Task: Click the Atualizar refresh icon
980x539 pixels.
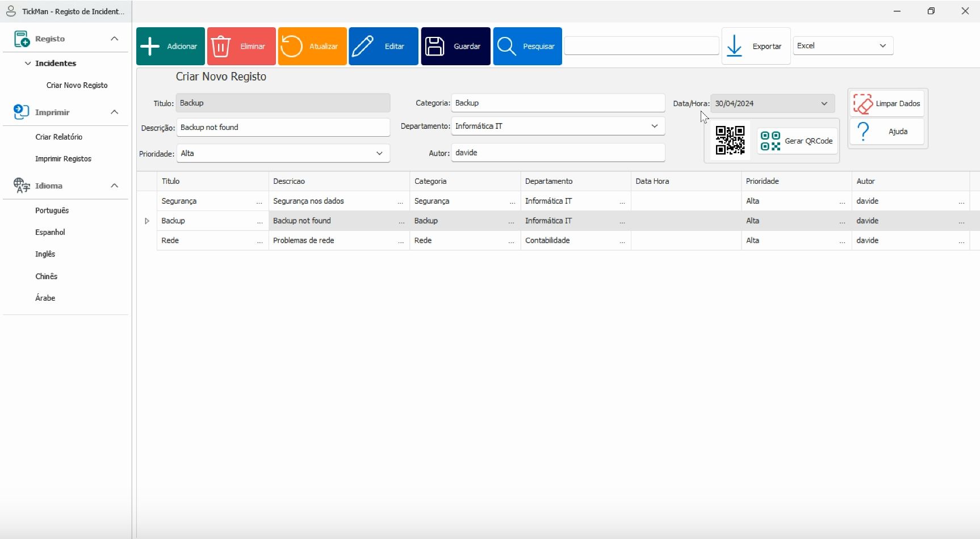Action: [x=291, y=47]
